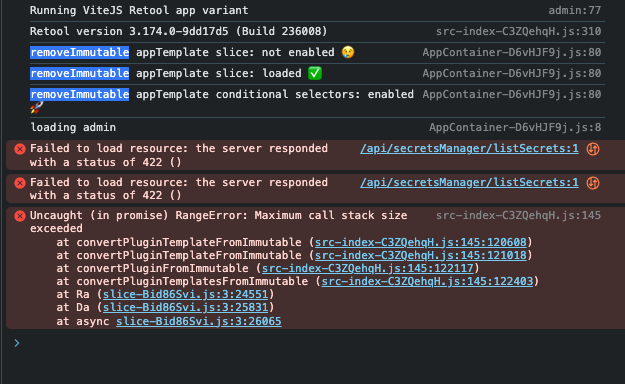Click the 'Retool version 3.174.0-9dd17d5' message

179,32
